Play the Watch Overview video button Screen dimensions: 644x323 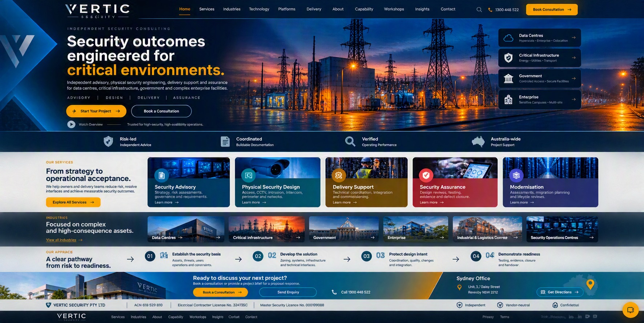[71, 124]
